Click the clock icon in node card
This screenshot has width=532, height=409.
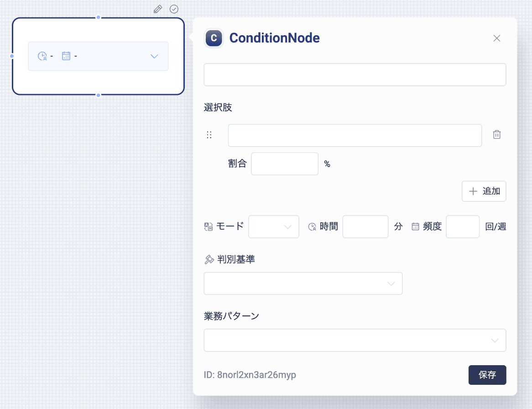42,56
